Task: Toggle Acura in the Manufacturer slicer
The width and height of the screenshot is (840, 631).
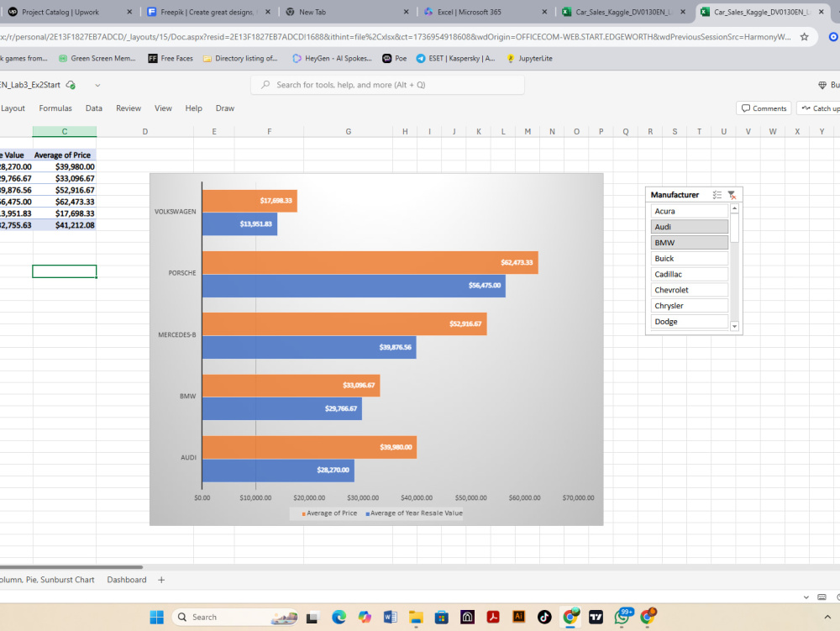Action: point(690,211)
